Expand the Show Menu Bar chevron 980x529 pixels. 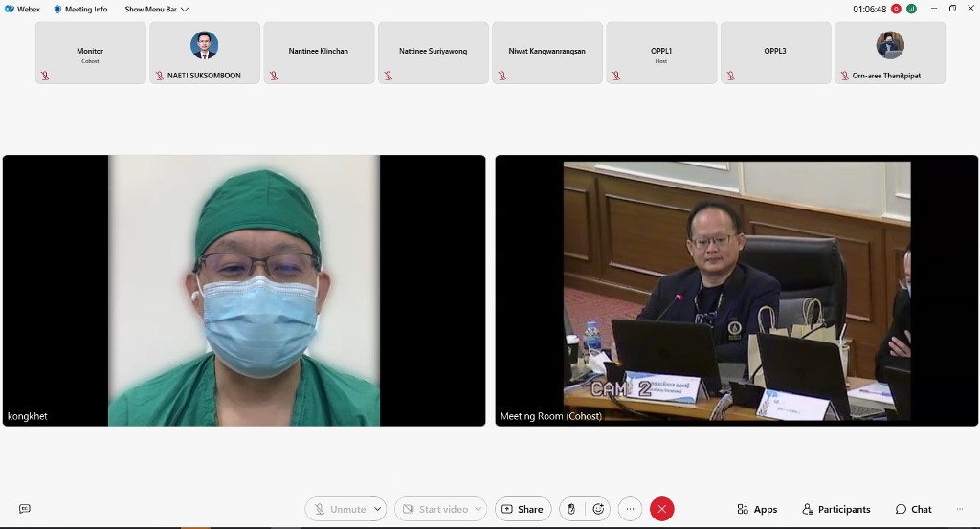185,9
